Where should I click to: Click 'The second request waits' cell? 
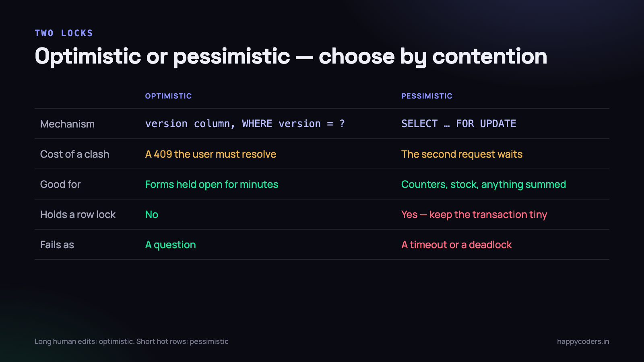coord(462,154)
